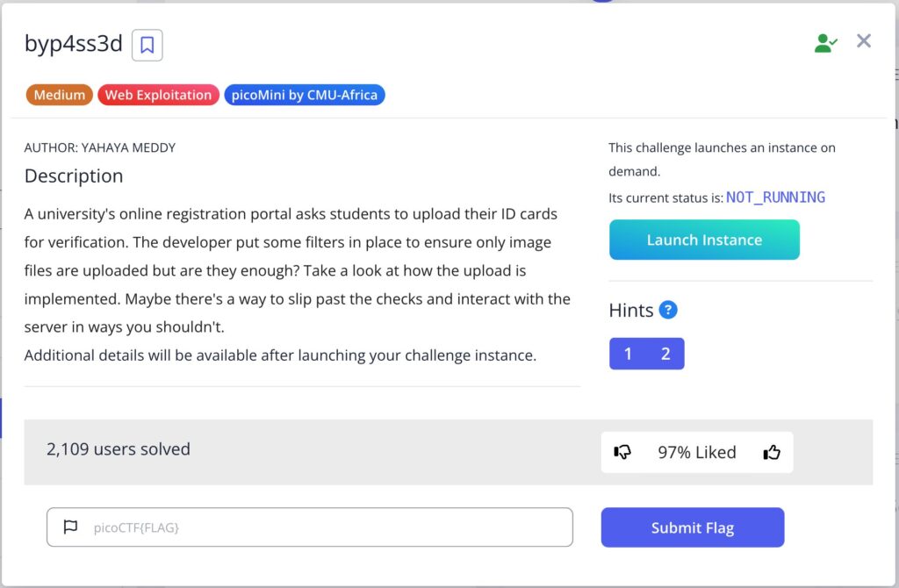This screenshot has height=588, width=899.
Task: Like the challenge with thumbs up
Action: click(772, 453)
